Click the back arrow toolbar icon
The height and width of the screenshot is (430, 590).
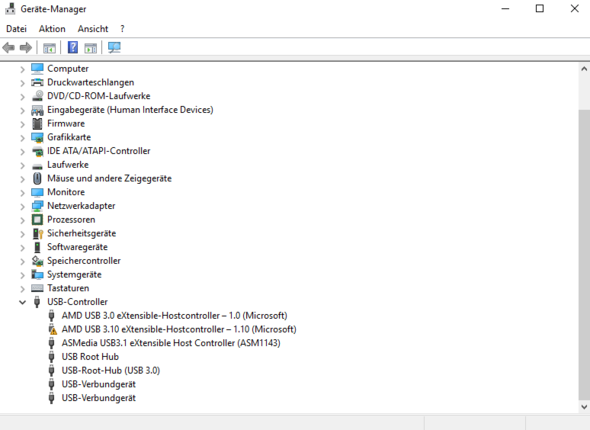[8, 48]
